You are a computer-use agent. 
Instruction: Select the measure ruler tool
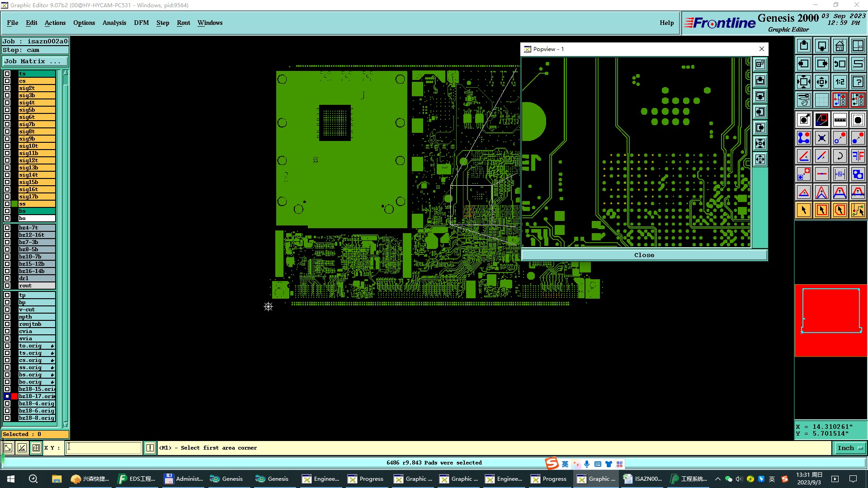[x=840, y=120]
